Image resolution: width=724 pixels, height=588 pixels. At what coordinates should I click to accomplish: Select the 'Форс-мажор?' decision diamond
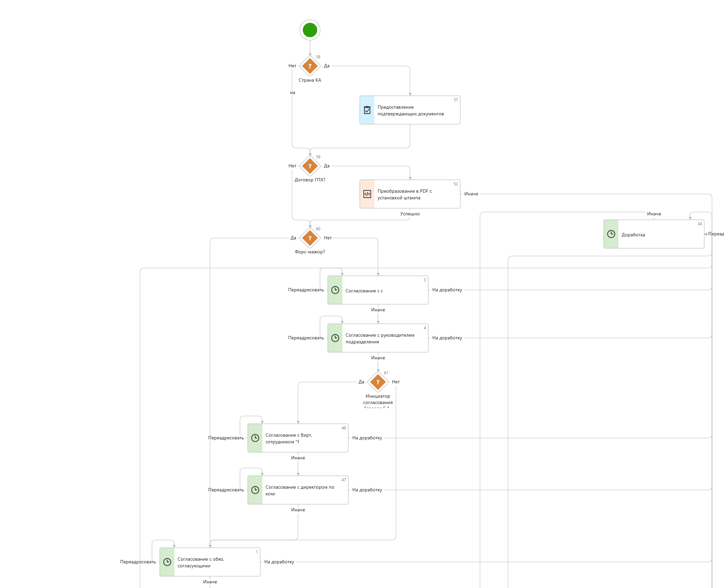coord(310,238)
